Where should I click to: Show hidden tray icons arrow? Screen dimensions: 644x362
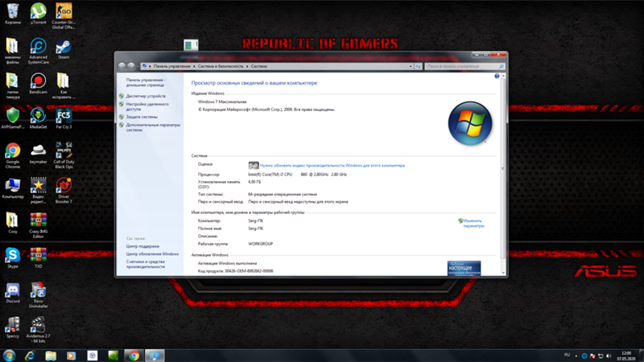click(576, 356)
